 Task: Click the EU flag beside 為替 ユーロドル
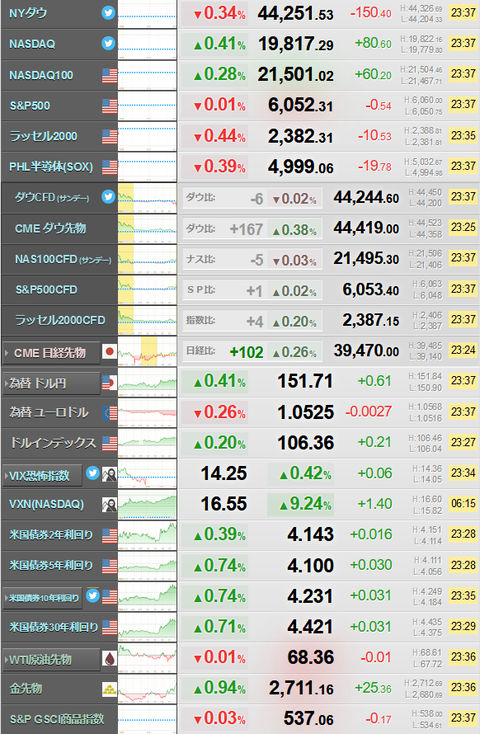(x=110, y=413)
